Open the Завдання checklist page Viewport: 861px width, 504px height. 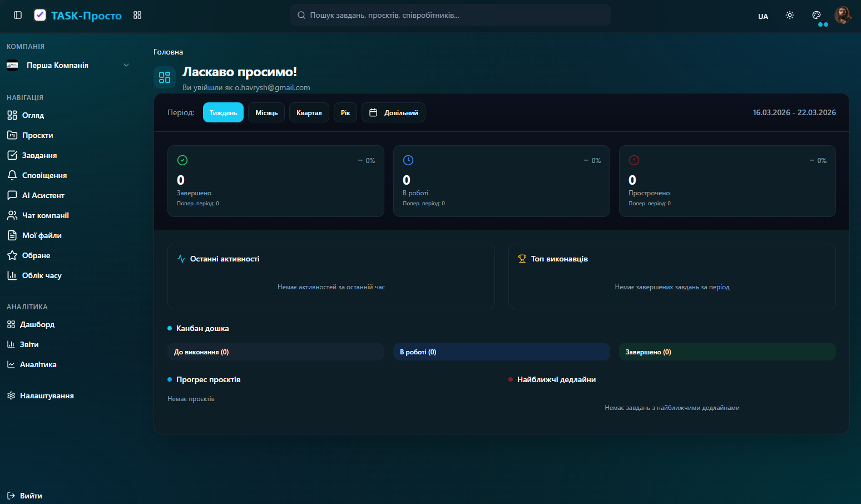coord(39,155)
